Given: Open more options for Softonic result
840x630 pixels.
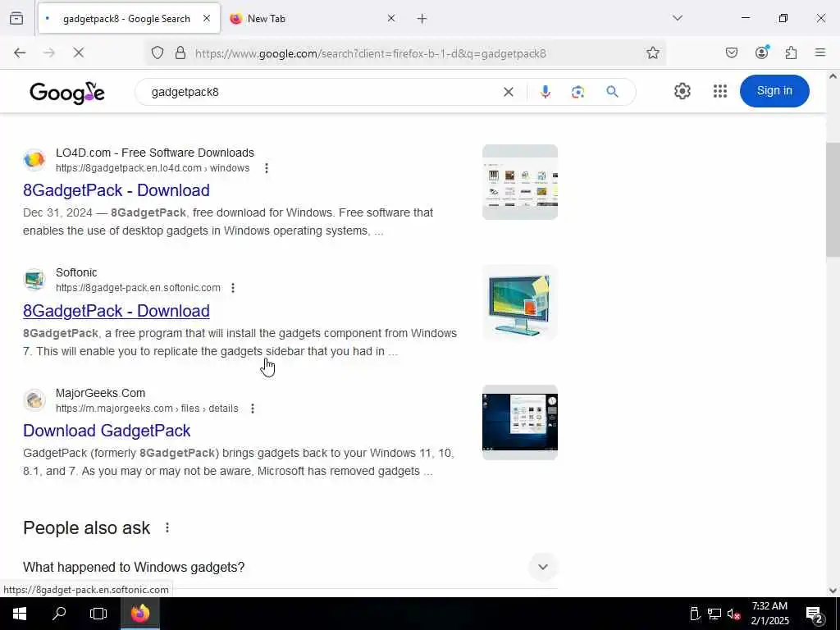Looking at the screenshot, I should pos(233,288).
